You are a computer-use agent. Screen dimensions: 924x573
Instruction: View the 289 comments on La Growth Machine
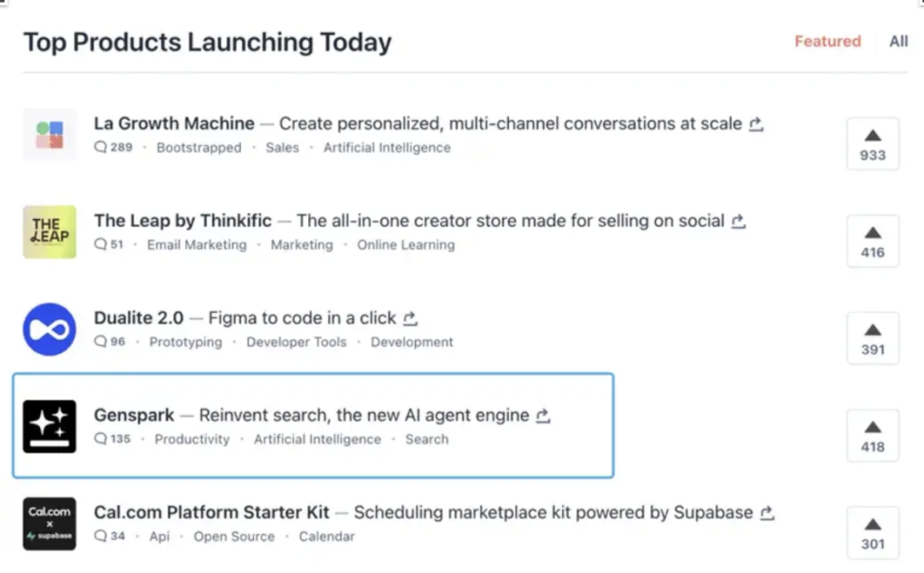click(113, 147)
